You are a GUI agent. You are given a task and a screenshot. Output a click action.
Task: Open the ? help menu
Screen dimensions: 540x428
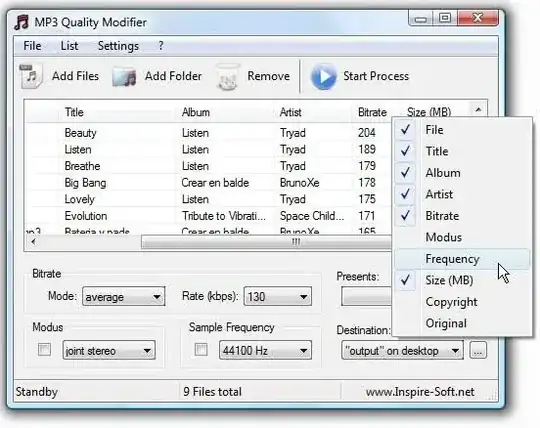[x=160, y=46]
